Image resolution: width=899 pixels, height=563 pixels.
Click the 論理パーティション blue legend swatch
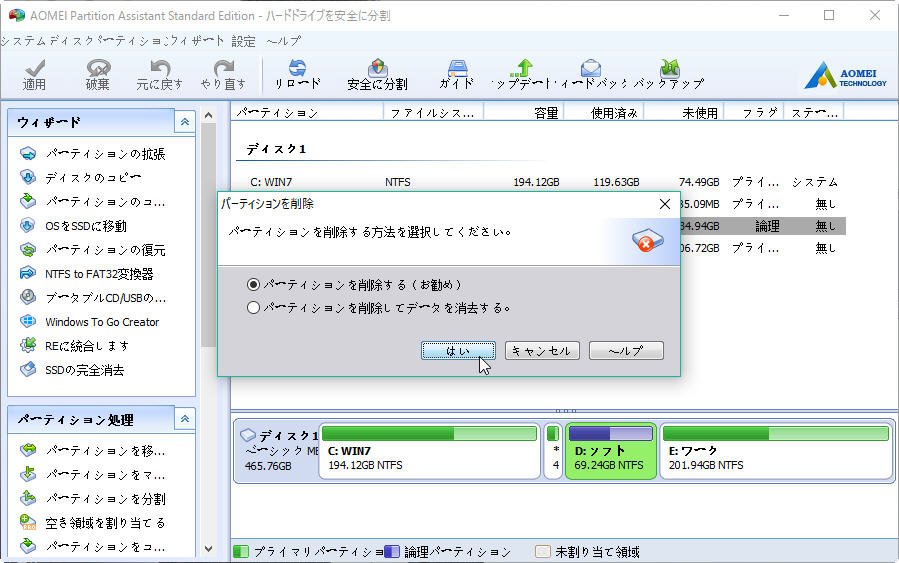[392, 552]
